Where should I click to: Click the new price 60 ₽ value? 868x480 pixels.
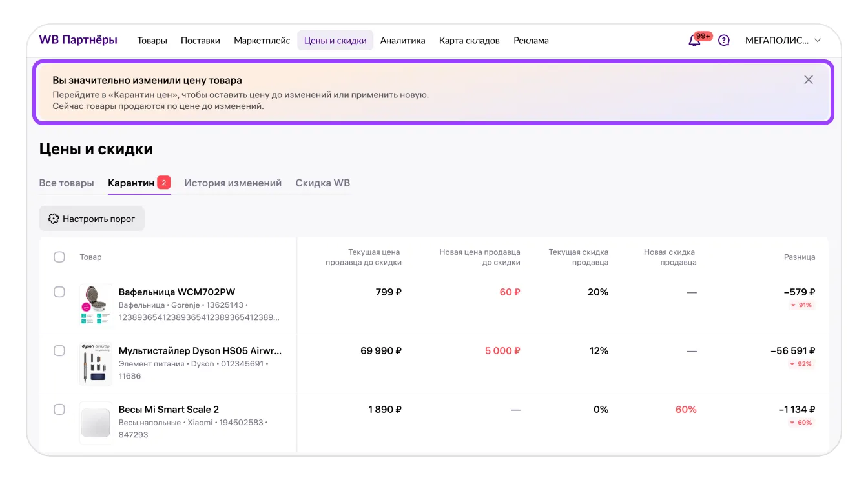(510, 292)
